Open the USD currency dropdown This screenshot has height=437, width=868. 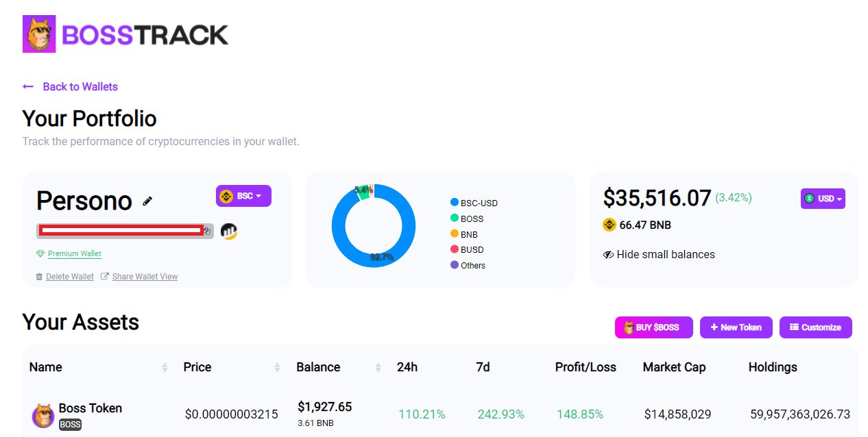point(823,199)
